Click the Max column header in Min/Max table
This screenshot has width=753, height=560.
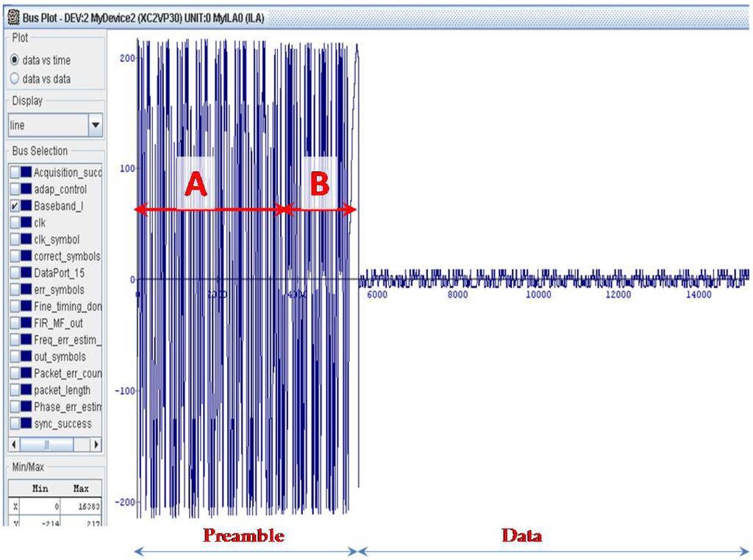[81, 489]
